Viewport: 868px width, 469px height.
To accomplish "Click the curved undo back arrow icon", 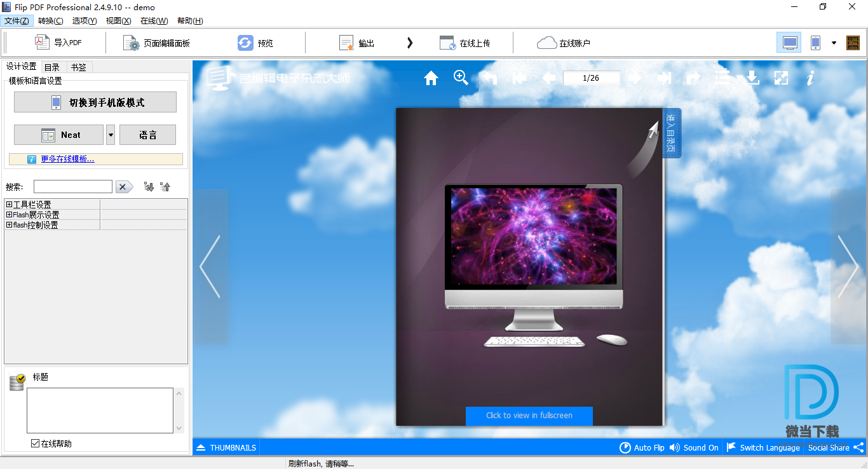I will coord(489,78).
